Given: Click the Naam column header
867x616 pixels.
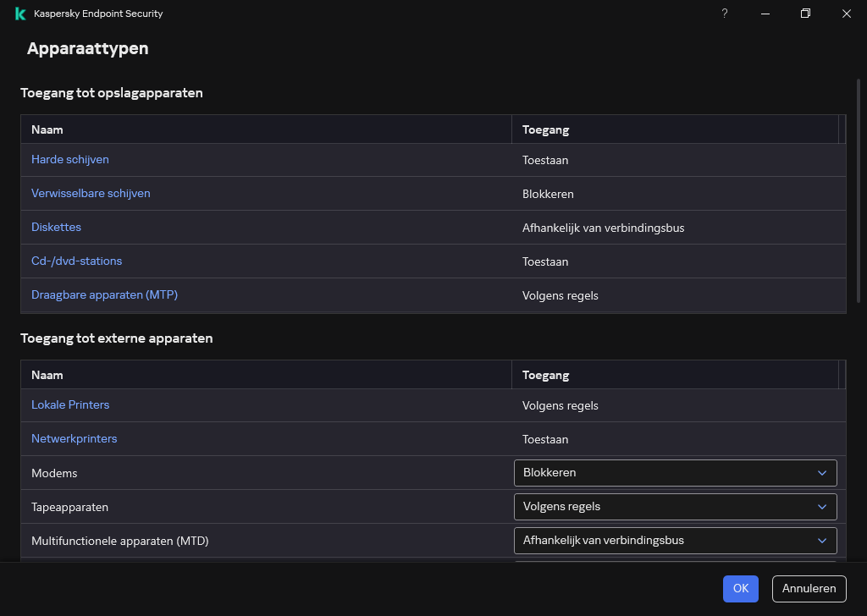Looking at the screenshot, I should tap(47, 129).
